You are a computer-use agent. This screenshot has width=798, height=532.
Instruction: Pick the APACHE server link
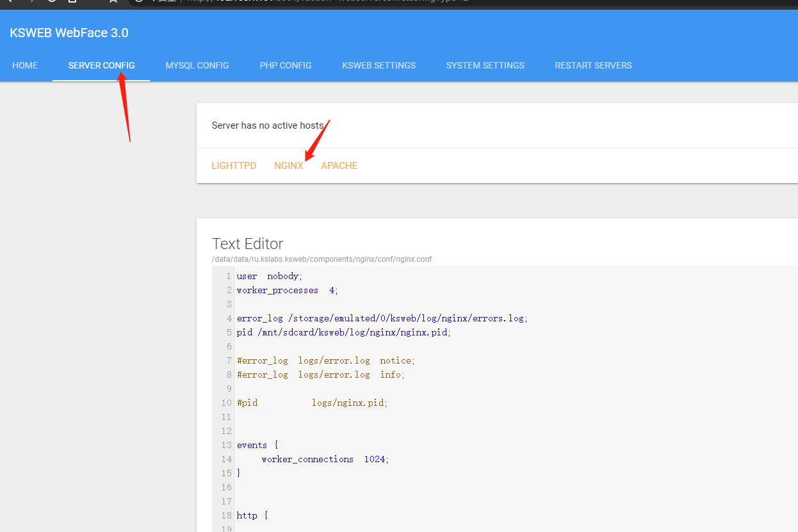point(339,166)
